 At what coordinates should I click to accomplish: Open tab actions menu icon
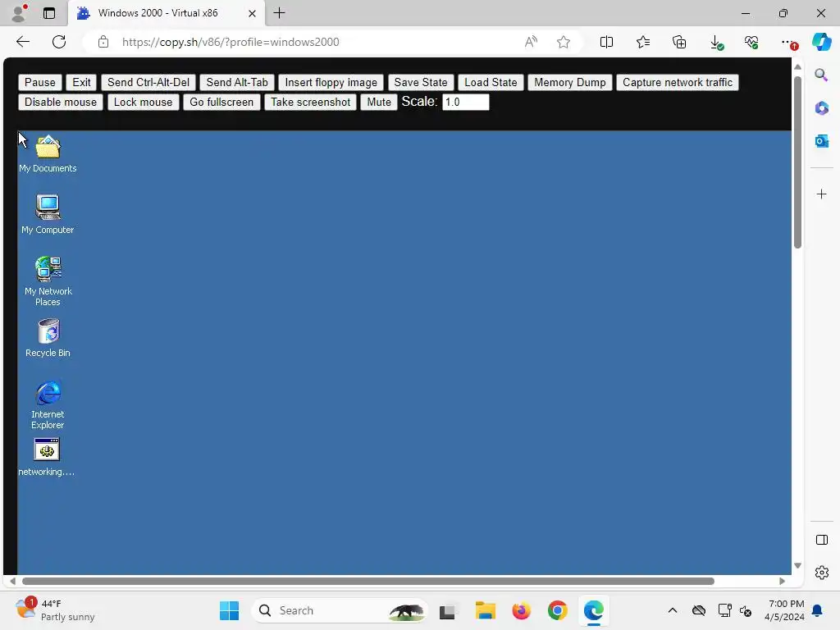click(49, 13)
